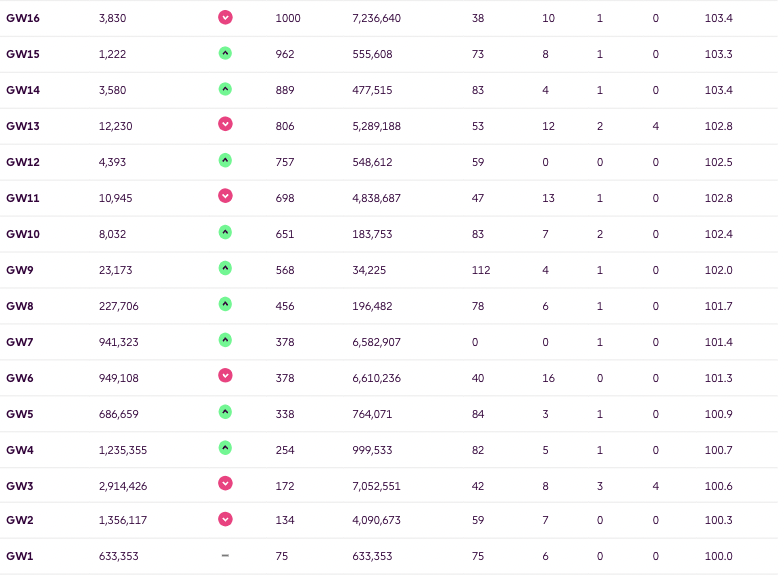The height and width of the screenshot is (576, 784).
Task: Click the red down arrow in GW11 row
Action: (x=225, y=196)
